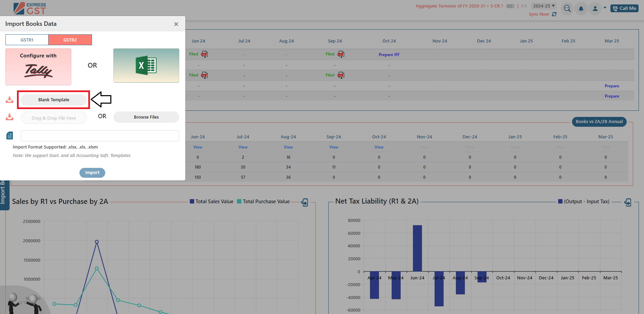Click the document icon beside file field
Image resolution: width=644 pixels, height=314 pixels.
[x=10, y=136]
